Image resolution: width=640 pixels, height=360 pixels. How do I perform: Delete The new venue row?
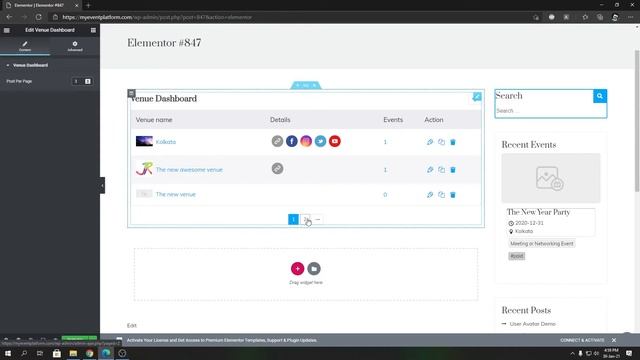[453, 195]
